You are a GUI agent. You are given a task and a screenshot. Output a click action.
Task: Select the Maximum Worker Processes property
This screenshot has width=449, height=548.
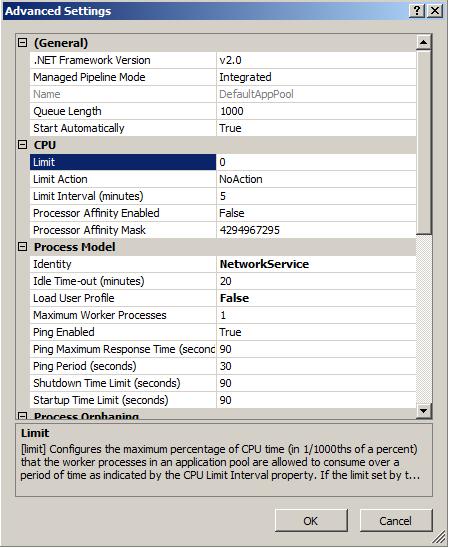[123, 315]
